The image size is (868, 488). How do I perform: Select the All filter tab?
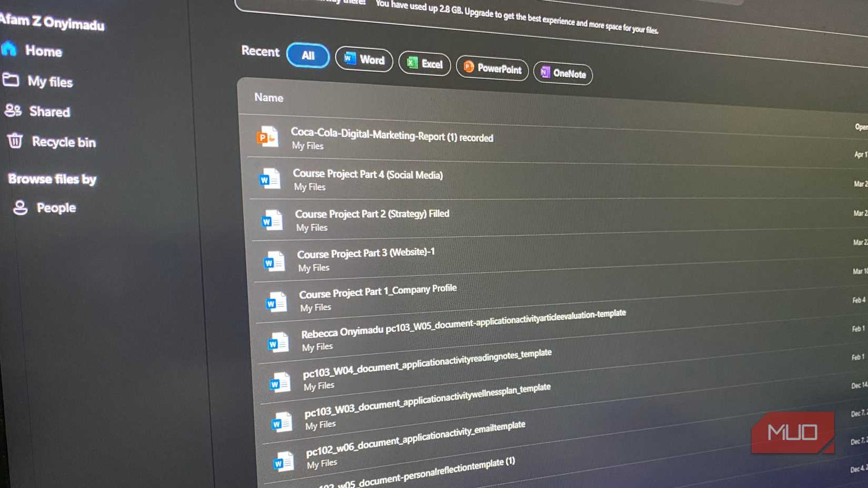click(x=308, y=55)
